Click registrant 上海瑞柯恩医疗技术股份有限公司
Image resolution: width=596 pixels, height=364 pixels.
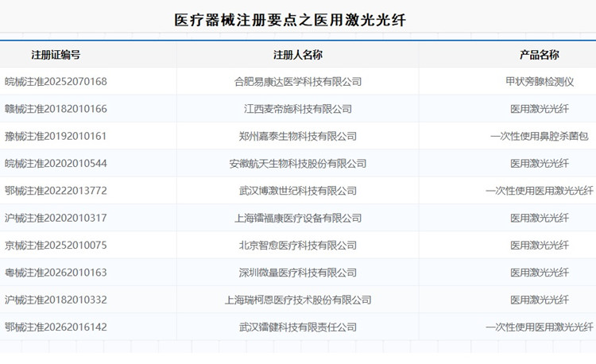[298, 300]
